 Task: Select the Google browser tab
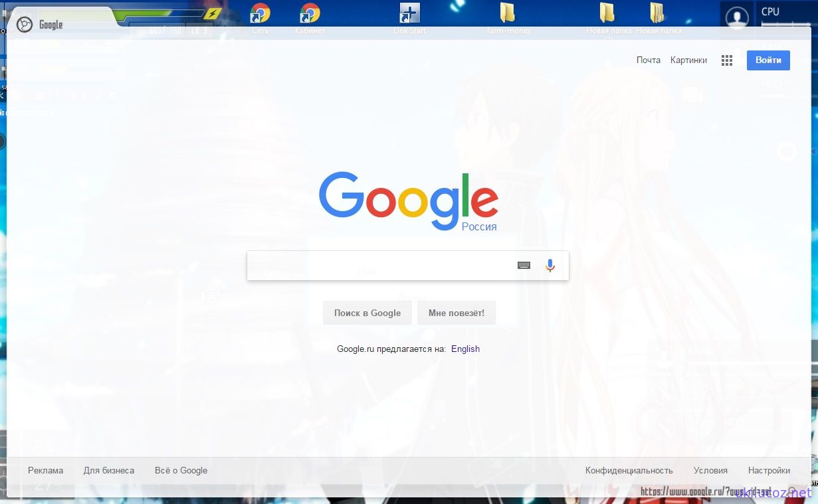[63, 23]
